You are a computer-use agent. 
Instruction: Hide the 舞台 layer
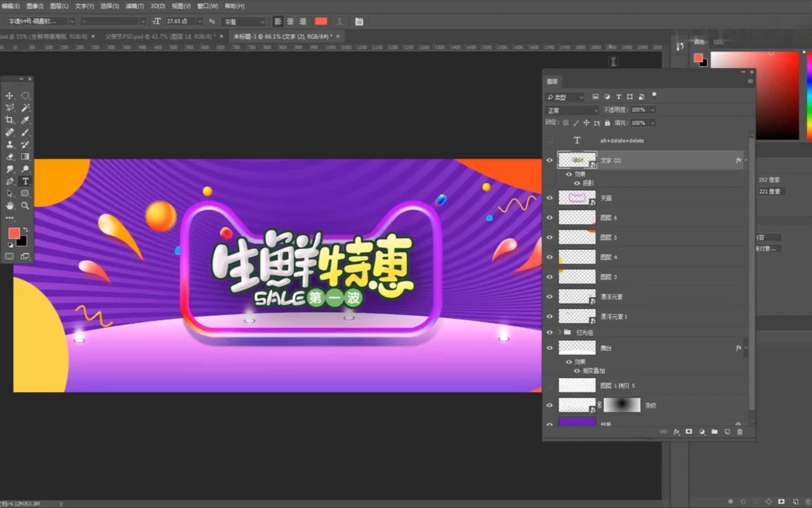coord(549,348)
